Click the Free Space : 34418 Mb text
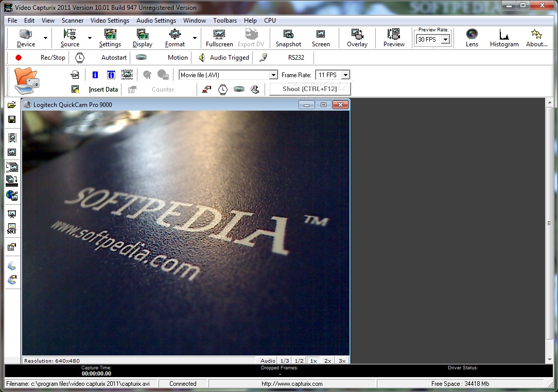This screenshot has width=558, height=392. click(x=460, y=384)
